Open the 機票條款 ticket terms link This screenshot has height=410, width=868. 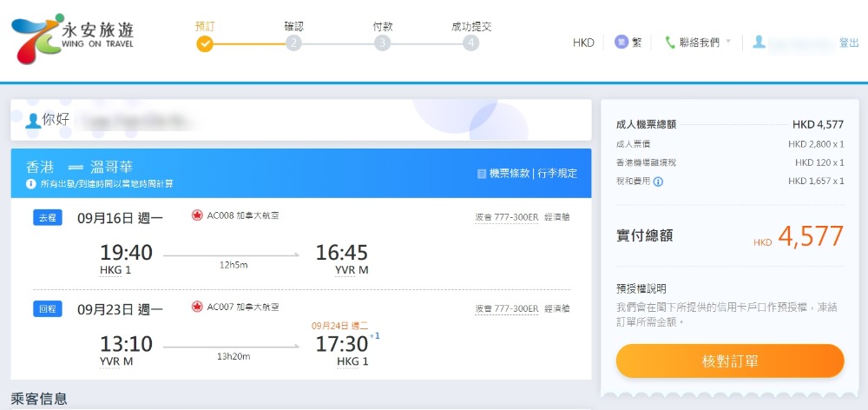(x=510, y=174)
